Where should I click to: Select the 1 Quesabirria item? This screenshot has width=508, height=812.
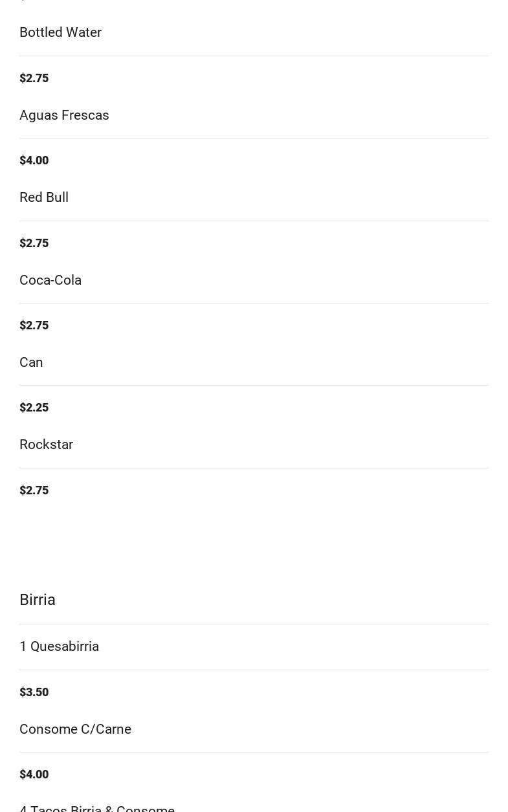tap(59, 646)
